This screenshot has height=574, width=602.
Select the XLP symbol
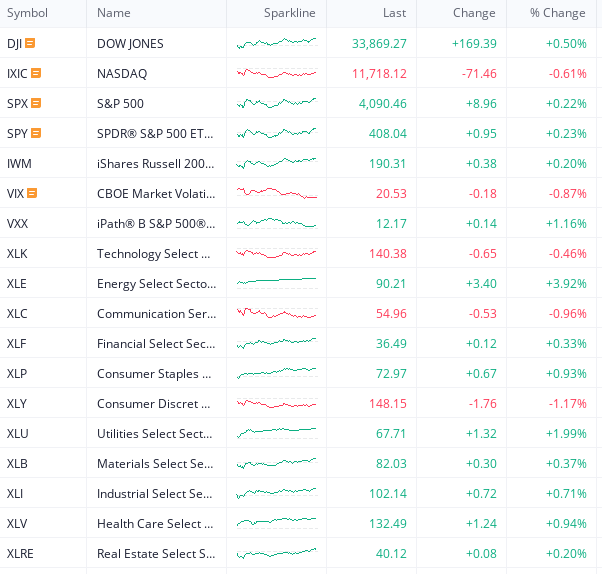tap(17, 373)
